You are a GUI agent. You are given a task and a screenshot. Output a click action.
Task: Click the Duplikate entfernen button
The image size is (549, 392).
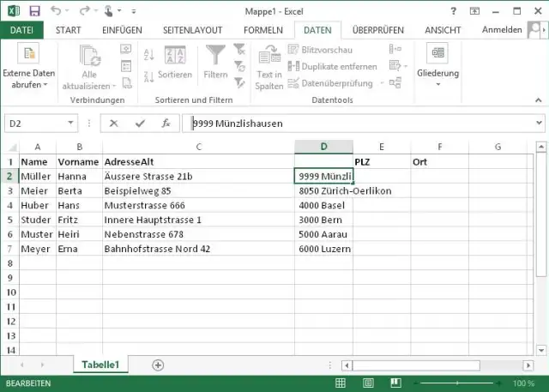[333, 67]
